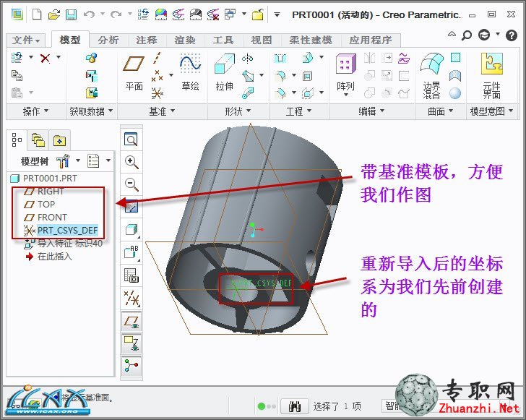
Task: Click the Zoom Out magnifier icon
Action: 131,184
